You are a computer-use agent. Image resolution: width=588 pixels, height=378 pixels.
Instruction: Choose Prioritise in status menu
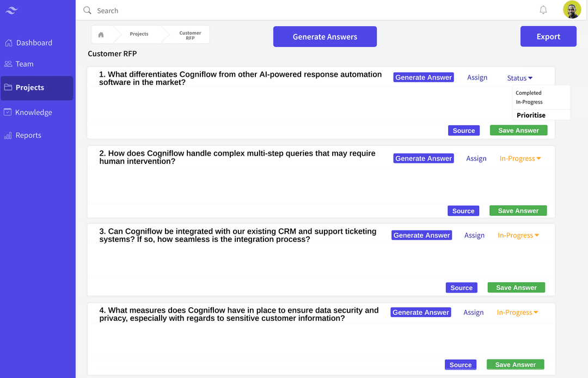[531, 115]
